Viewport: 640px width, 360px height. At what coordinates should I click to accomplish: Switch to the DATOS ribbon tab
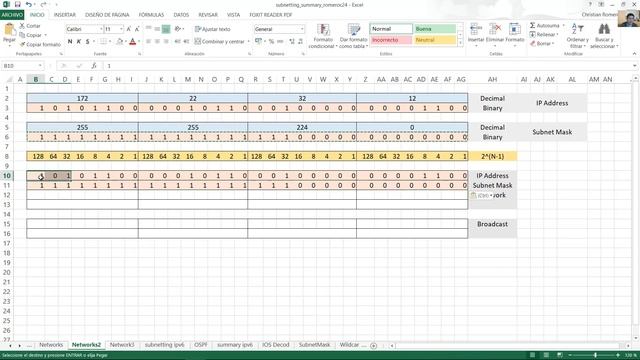pyautogui.click(x=181, y=15)
